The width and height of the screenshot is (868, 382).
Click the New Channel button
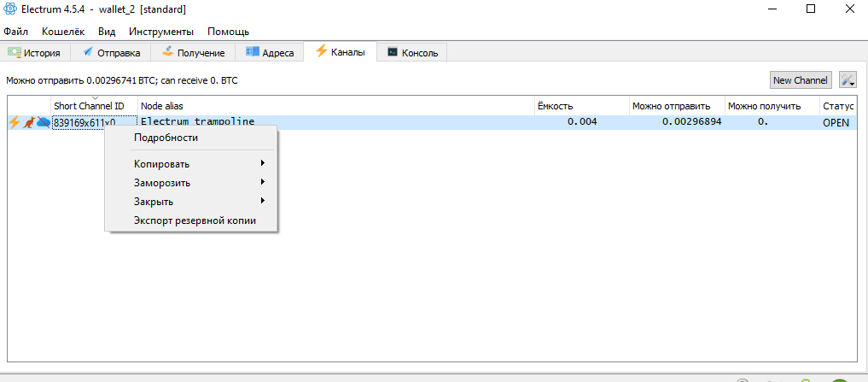[x=801, y=79]
